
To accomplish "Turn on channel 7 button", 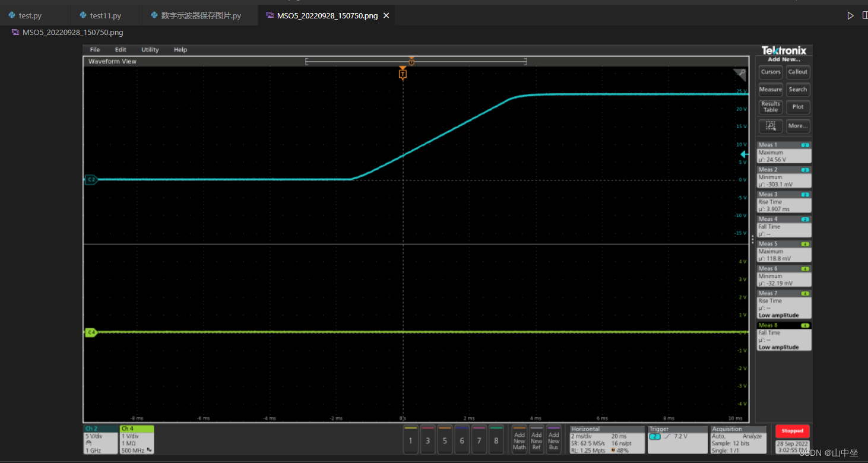I will [x=479, y=440].
